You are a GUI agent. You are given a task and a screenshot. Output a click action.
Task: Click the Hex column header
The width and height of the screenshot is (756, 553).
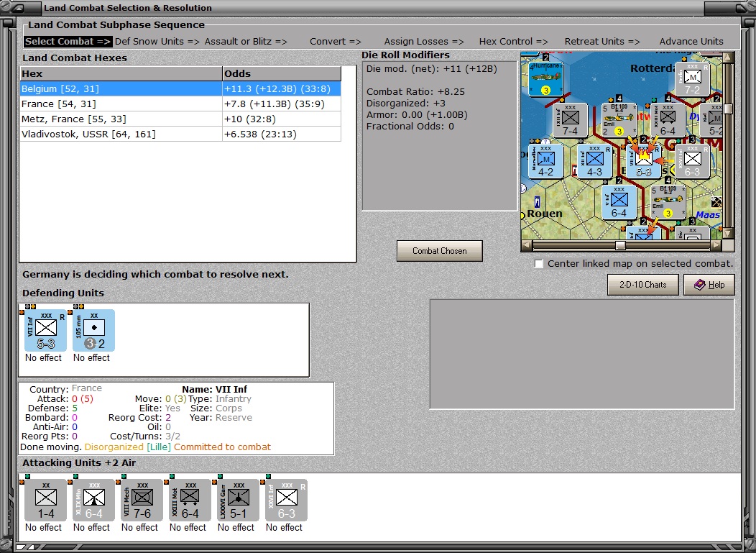coord(121,74)
